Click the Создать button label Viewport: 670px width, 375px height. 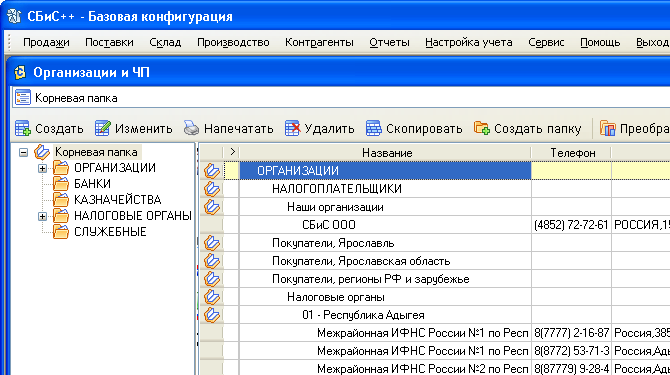coord(59,129)
